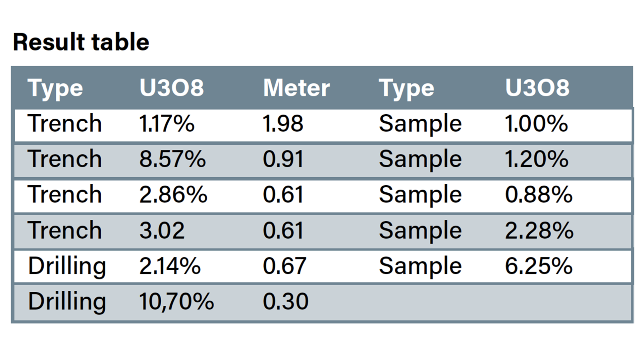The width and height of the screenshot is (644, 362).
Task: Select the 8.57% U3O8 cell
Action: tap(172, 159)
